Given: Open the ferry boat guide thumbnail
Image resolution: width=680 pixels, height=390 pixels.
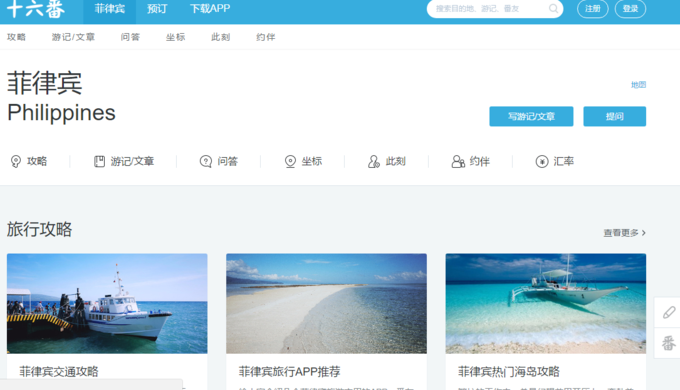Looking at the screenshot, I should click(x=107, y=303).
